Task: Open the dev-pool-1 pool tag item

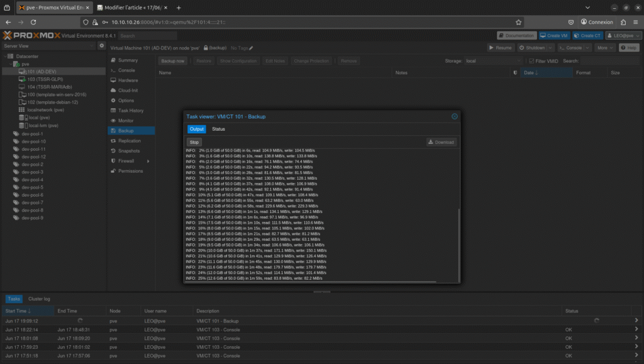Action: (32, 134)
